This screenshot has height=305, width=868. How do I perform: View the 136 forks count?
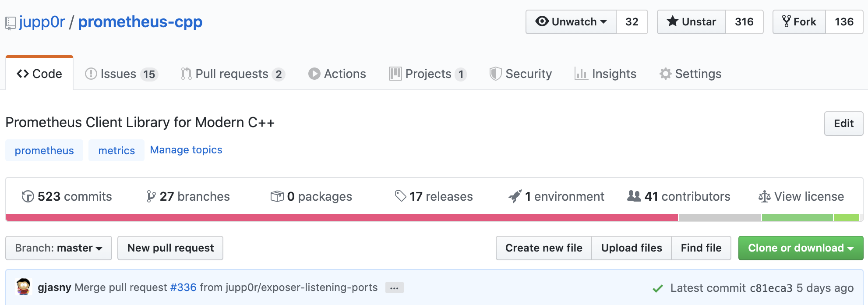[844, 22]
